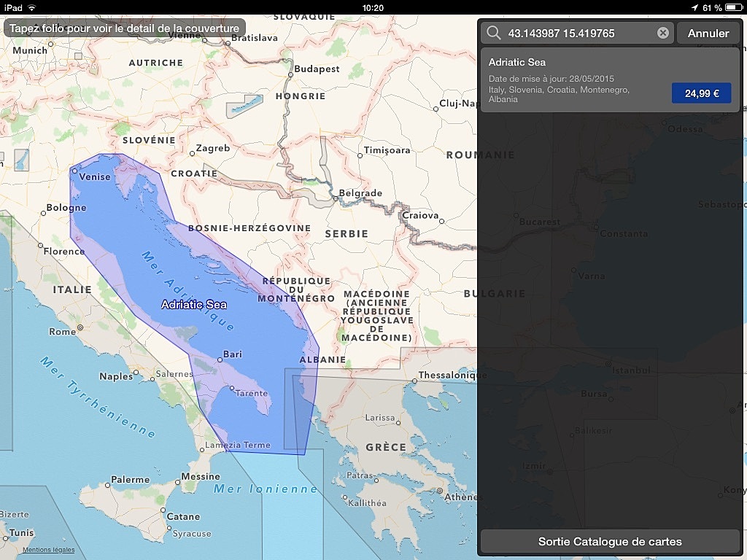
Task: Tap the location services arrow icon
Action: (694, 7)
